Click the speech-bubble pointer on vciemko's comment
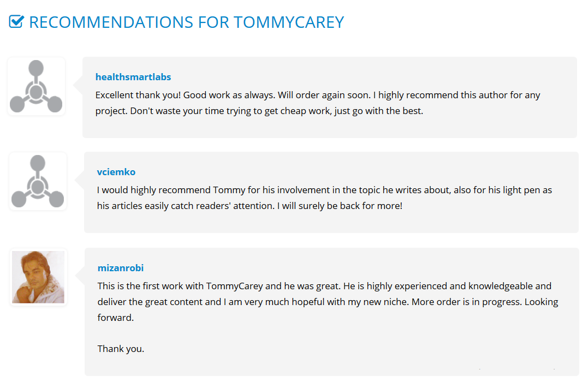 click(80, 181)
